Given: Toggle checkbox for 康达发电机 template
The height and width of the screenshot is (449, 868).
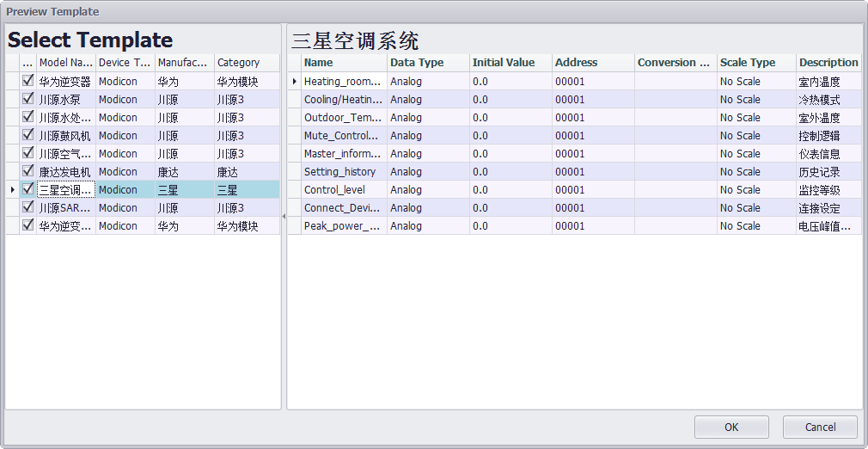Looking at the screenshot, I should click(x=28, y=171).
